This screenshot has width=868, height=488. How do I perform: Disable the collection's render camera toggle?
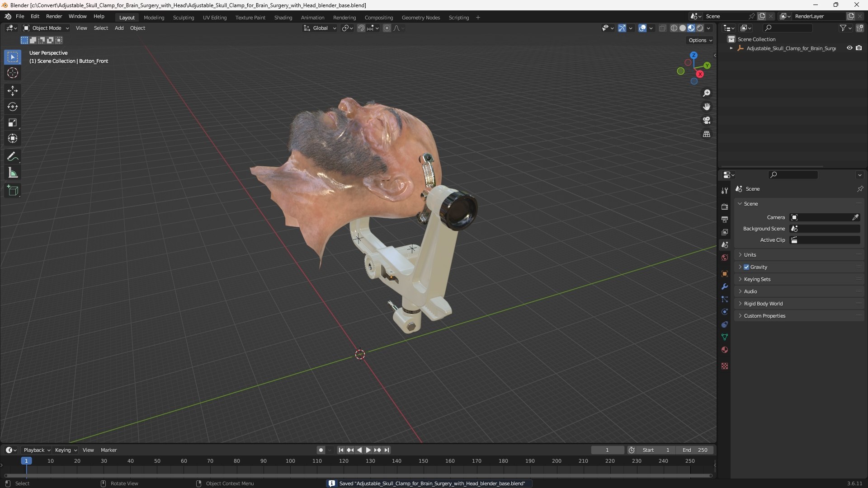(x=859, y=48)
